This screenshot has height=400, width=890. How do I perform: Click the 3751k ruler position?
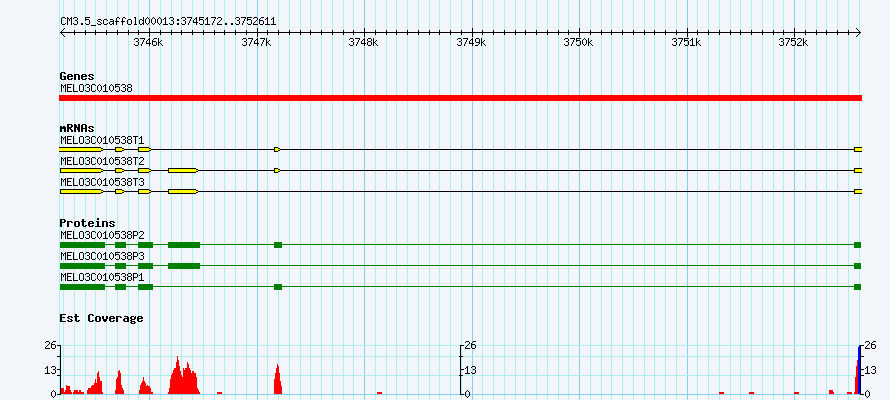pos(686,43)
